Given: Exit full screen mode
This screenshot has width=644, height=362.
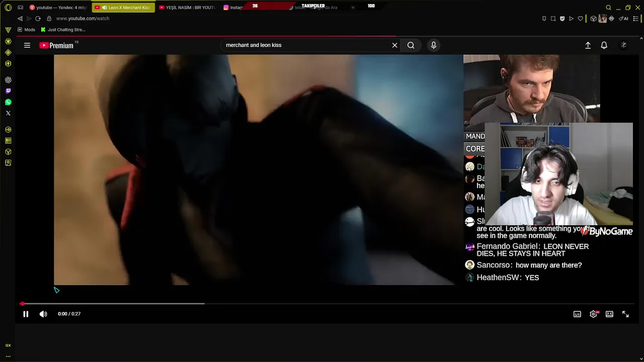Looking at the screenshot, I should tap(625, 314).
